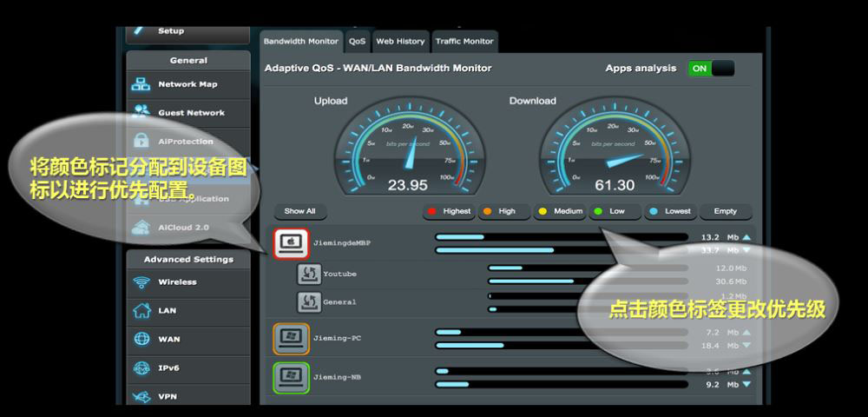Click Jieming-NB download bandwidth bar
The height and width of the screenshot is (417, 868).
562,384
